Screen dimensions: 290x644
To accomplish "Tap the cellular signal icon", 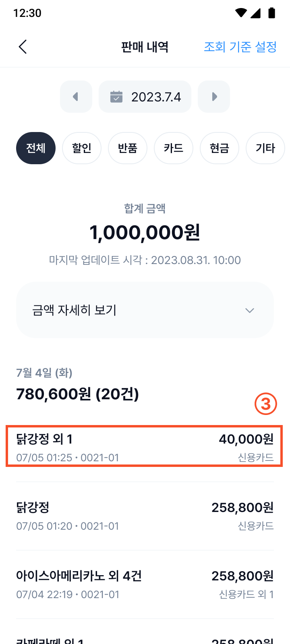I will click(x=256, y=13).
